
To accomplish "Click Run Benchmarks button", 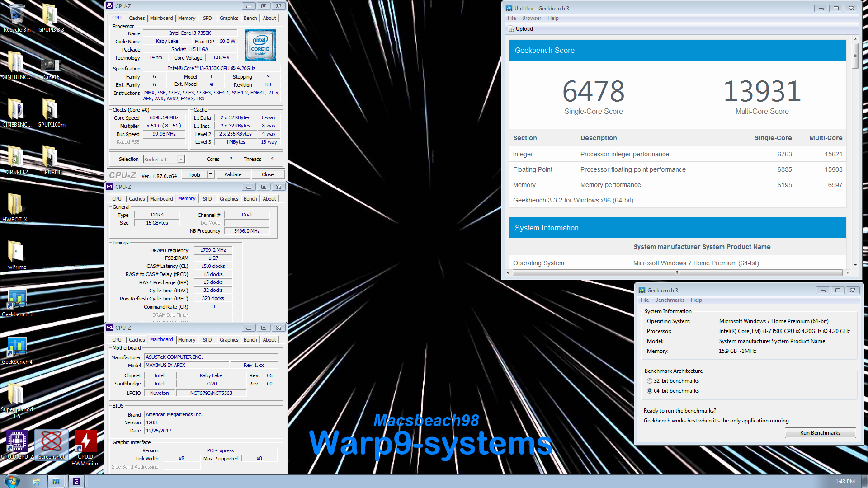I will 820,433.
